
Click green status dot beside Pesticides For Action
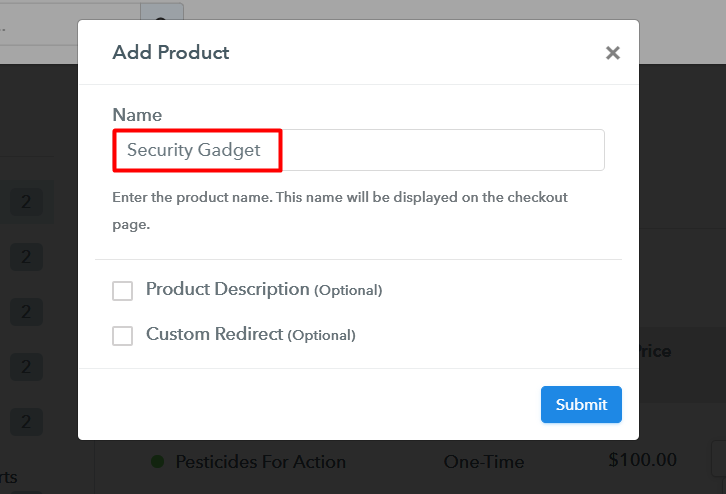point(157,462)
